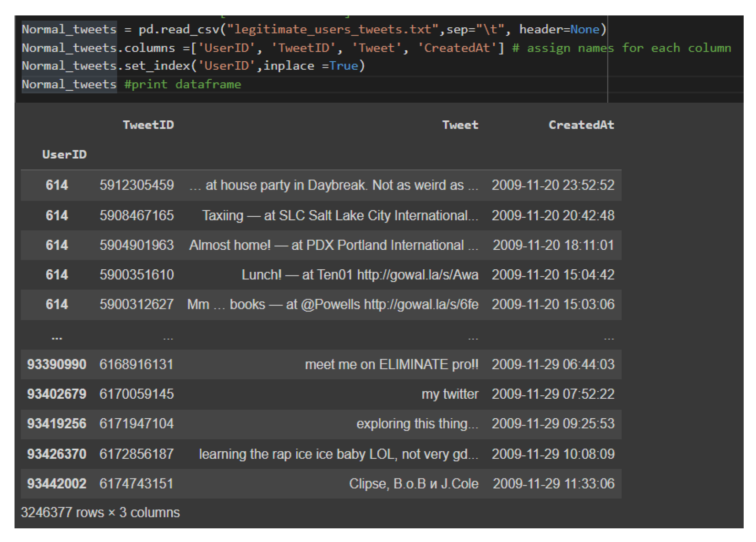Click the TweetID column header
Screen dimensions: 756x542
point(148,125)
